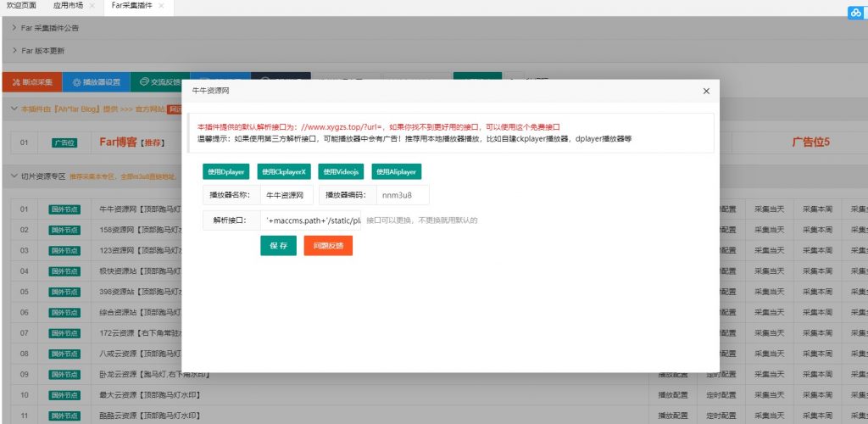Click '158资源网【顶部跑马灯' row text

[141, 230]
